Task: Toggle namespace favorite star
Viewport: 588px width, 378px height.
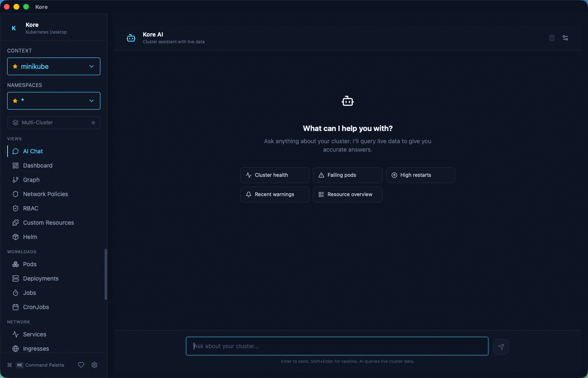Action: 15,101
